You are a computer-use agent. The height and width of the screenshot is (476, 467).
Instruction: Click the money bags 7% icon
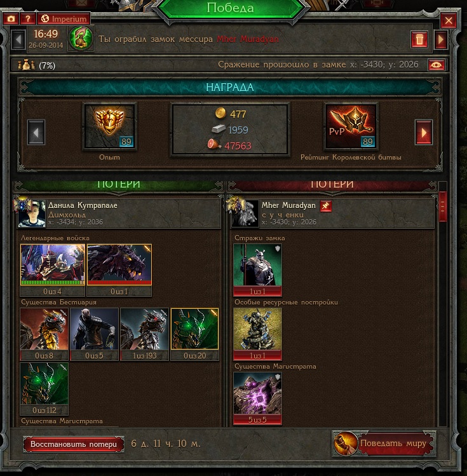pyautogui.click(x=26, y=65)
